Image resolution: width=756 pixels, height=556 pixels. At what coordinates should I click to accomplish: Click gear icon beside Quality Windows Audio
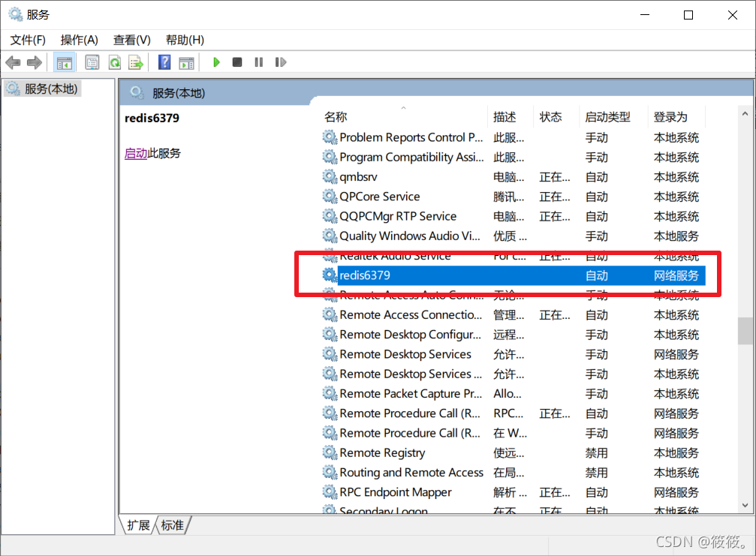point(330,236)
